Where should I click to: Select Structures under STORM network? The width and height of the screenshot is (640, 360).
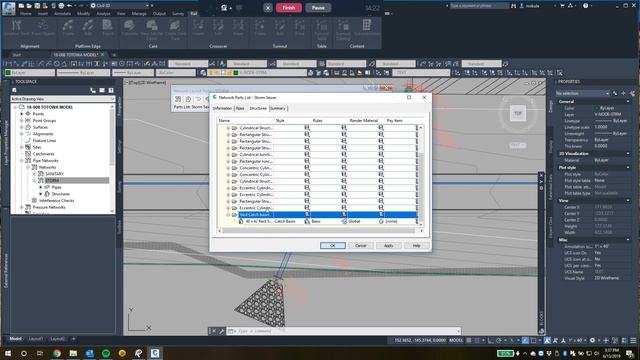(x=60, y=194)
